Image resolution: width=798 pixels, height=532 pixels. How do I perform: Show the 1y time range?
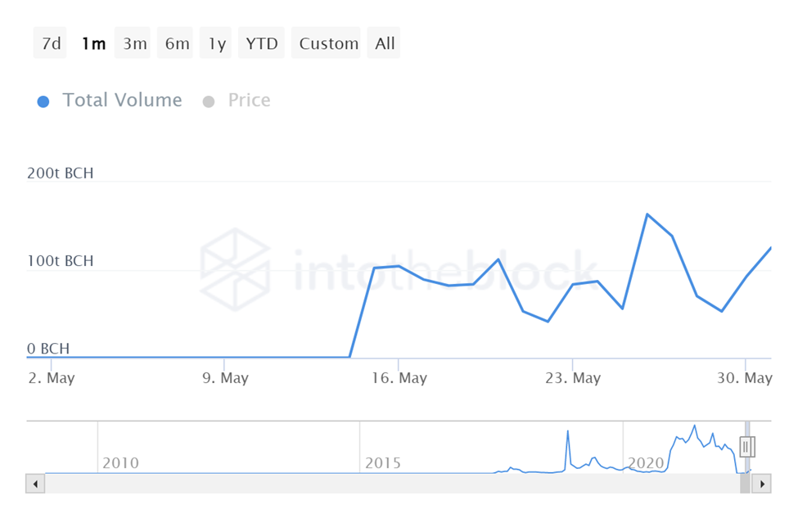pyautogui.click(x=217, y=43)
